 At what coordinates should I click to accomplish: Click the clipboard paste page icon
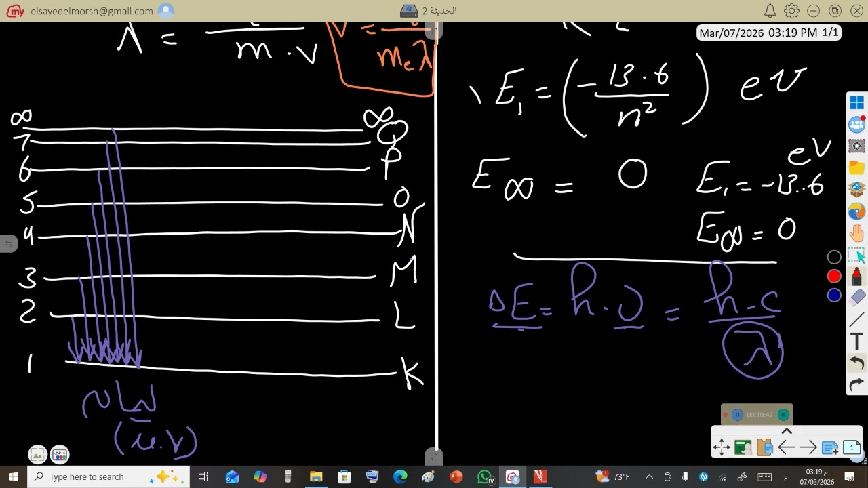click(765, 447)
